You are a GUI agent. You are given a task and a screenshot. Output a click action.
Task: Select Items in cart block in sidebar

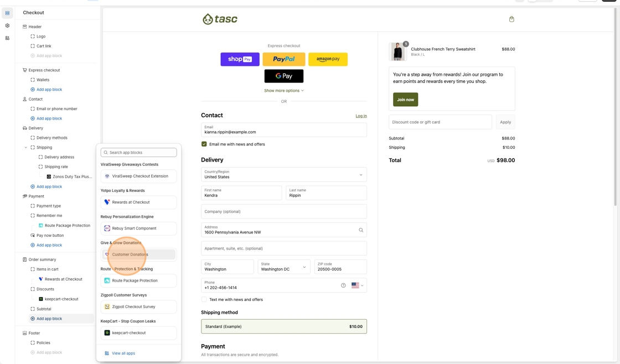coord(47,269)
